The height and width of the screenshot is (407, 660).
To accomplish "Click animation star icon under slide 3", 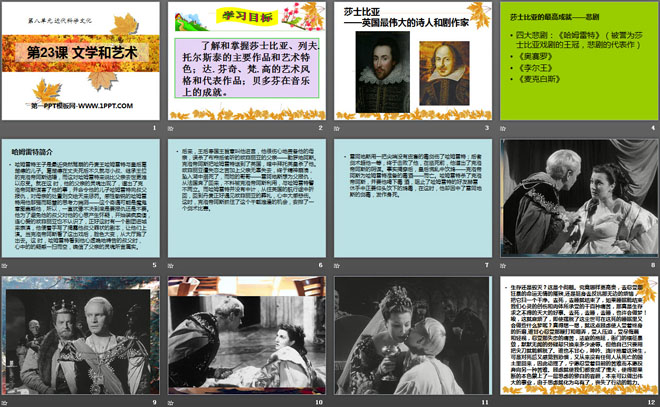I will coord(337,128).
